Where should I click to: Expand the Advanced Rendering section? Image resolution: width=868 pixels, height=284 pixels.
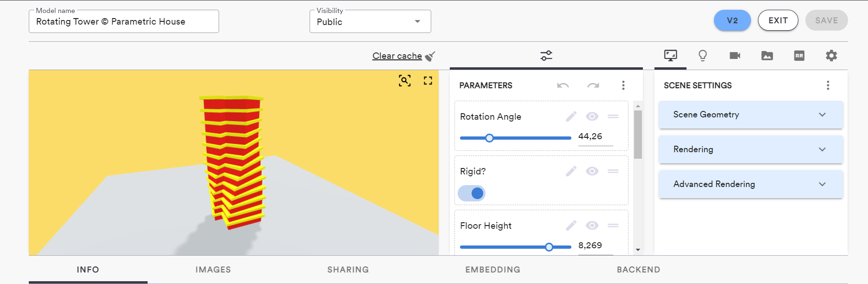click(x=751, y=184)
